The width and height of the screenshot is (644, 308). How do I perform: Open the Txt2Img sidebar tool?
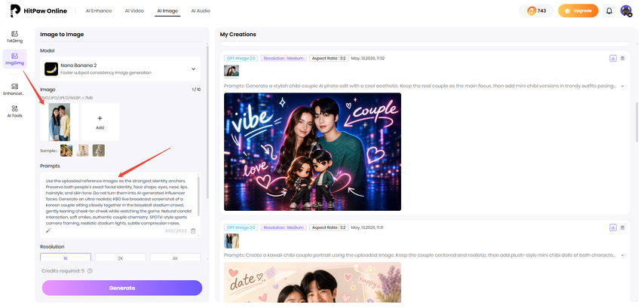pyautogui.click(x=15, y=36)
